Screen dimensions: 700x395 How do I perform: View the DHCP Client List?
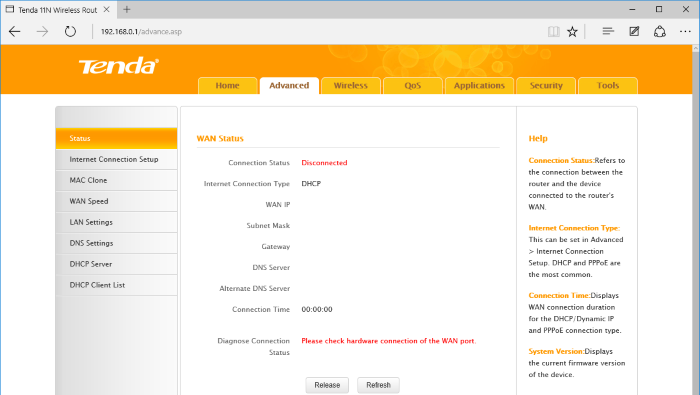pos(117,285)
